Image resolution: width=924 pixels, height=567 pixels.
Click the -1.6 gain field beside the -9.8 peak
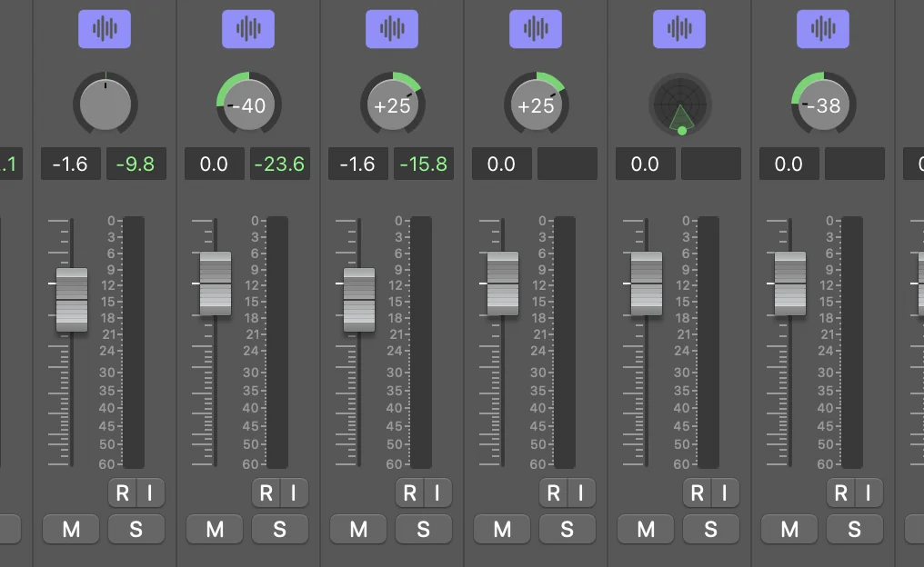pos(70,164)
